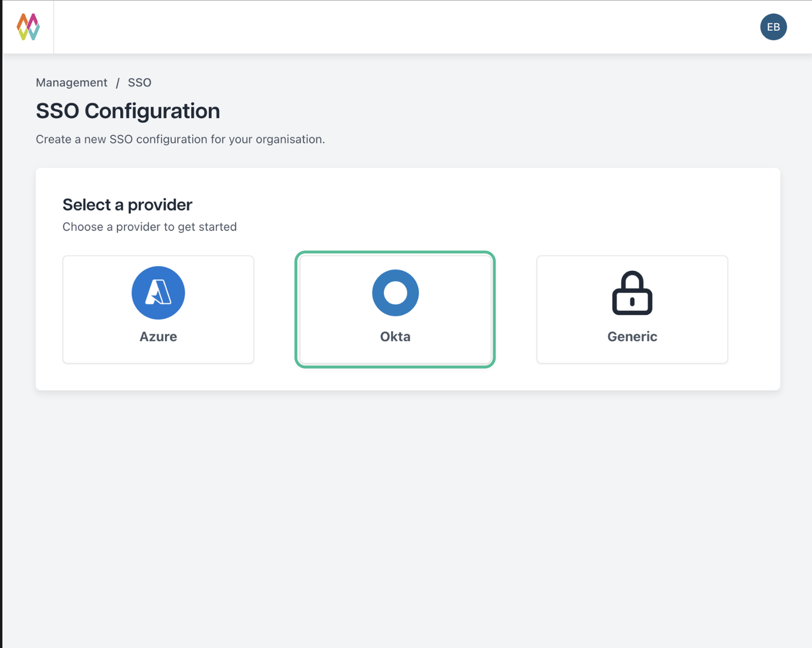Select the Generic label on its card

(x=632, y=337)
